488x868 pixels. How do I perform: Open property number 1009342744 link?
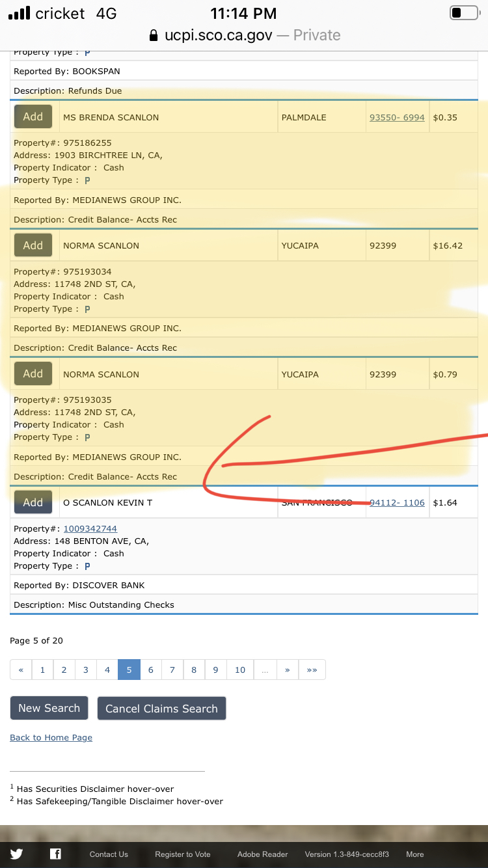click(90, 529)
